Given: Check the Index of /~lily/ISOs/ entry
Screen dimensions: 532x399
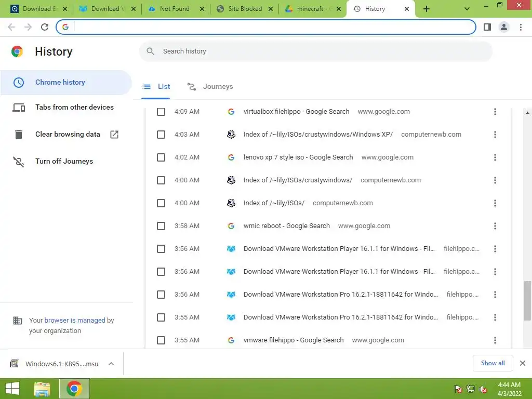Looking at the screenshot, I should 161,203.
